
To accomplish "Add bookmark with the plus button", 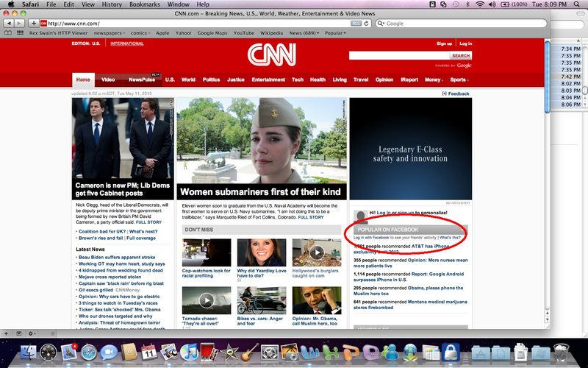I will [x=33, y=24].
